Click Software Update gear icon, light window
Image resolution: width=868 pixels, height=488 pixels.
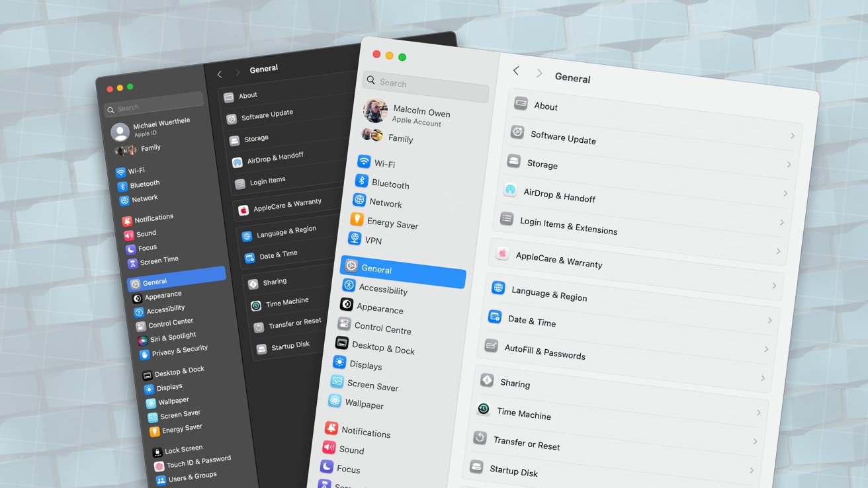pyautogui.click(x=517, y=132)
